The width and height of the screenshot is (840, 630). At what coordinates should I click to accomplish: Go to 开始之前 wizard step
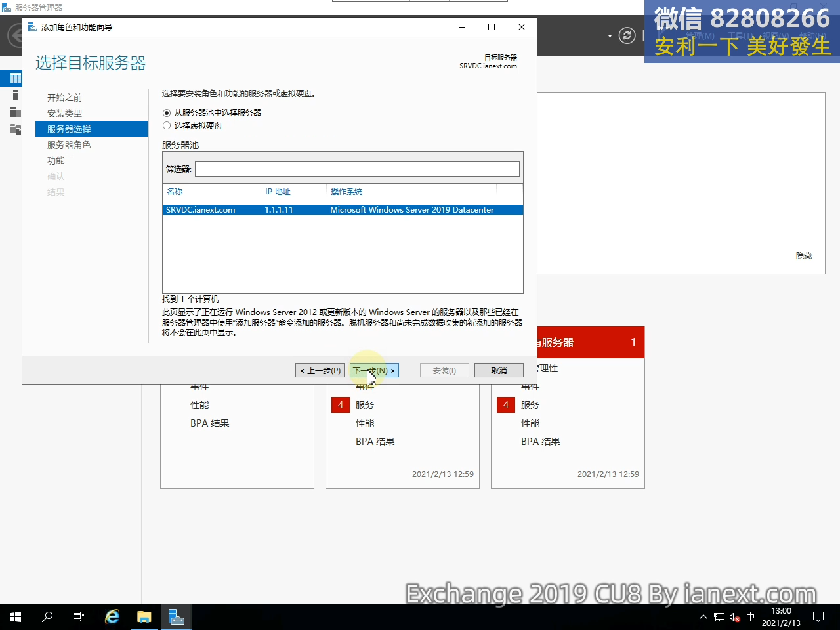pos(64,97)
